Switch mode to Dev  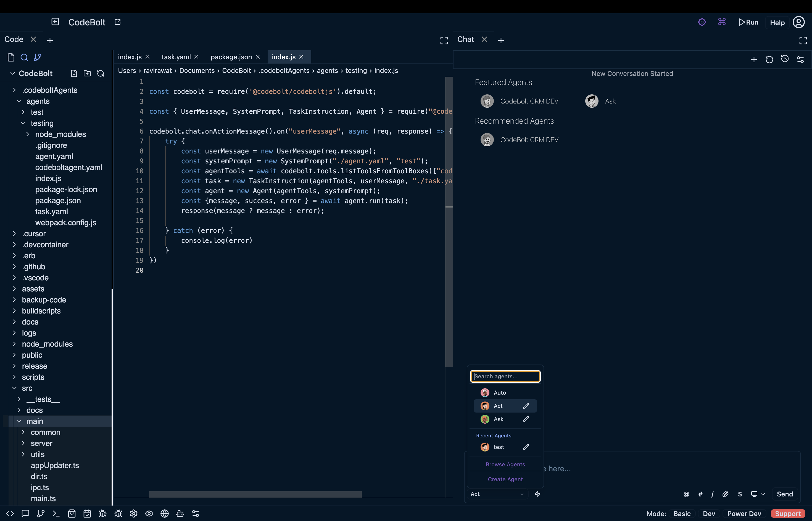tap(709, 514)
